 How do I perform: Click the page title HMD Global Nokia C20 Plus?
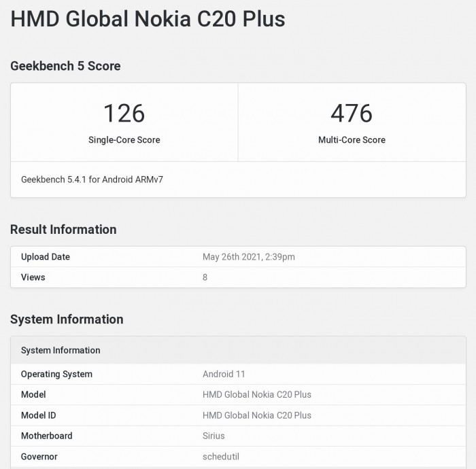coord(148,19)
